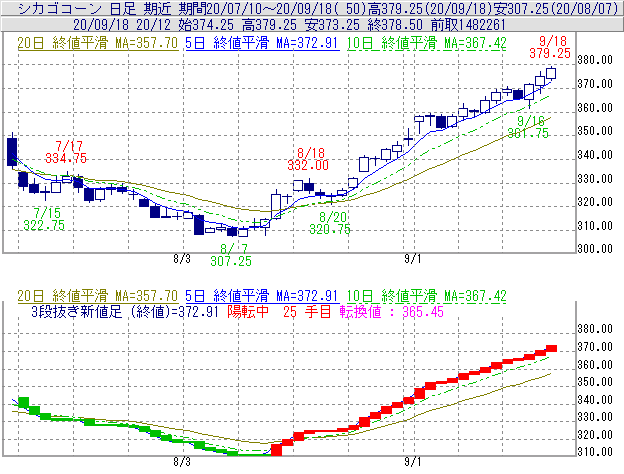Click the シカゴコーン 日足 期近 title
Viewport: 624px width, 474px height.
pyautogui.click(x=95, y=8)
